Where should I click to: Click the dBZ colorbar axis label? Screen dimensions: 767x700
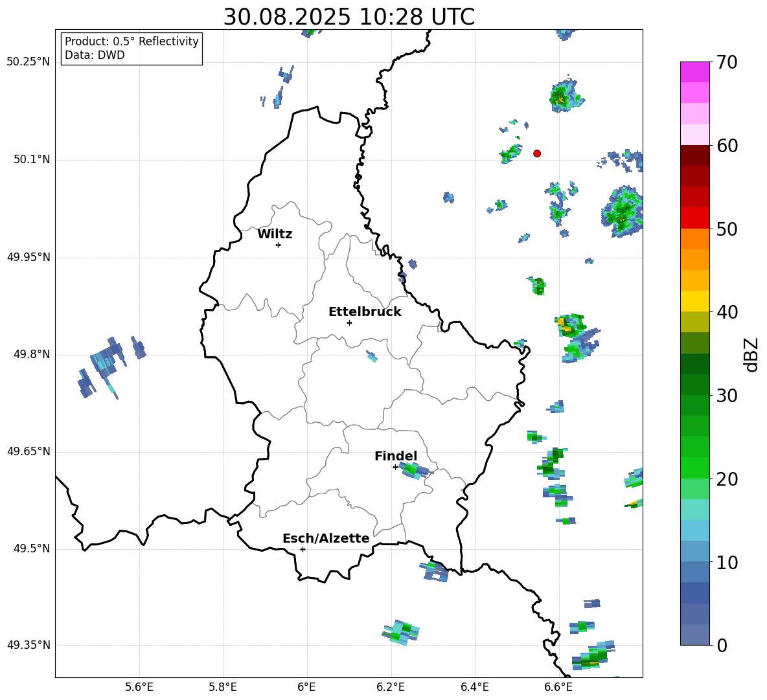click(752, 354)
